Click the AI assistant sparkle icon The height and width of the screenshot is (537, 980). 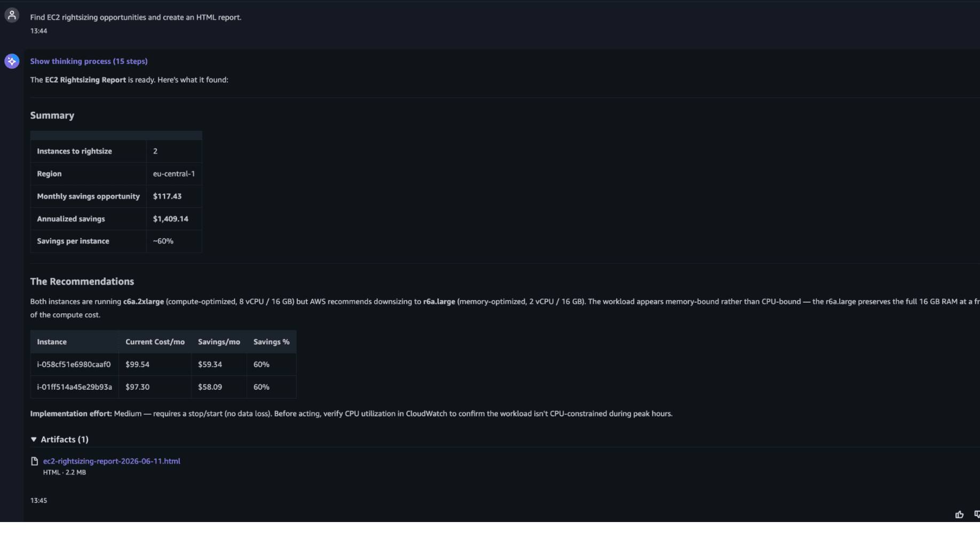pyautogui.click(x=12, y=61)
